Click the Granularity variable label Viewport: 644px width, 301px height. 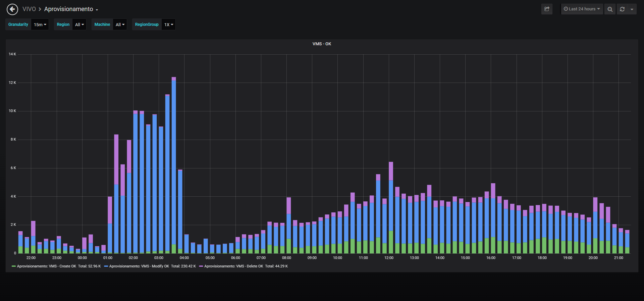click(x=18, y=24)
